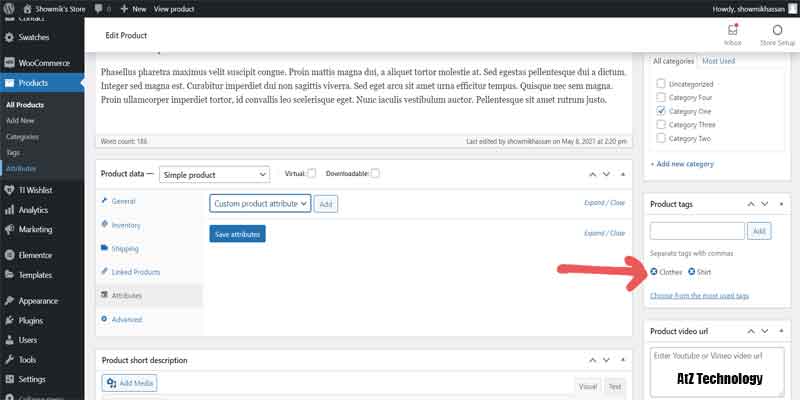Click Choose from the most used tags
800x400 pixels.
699,296
